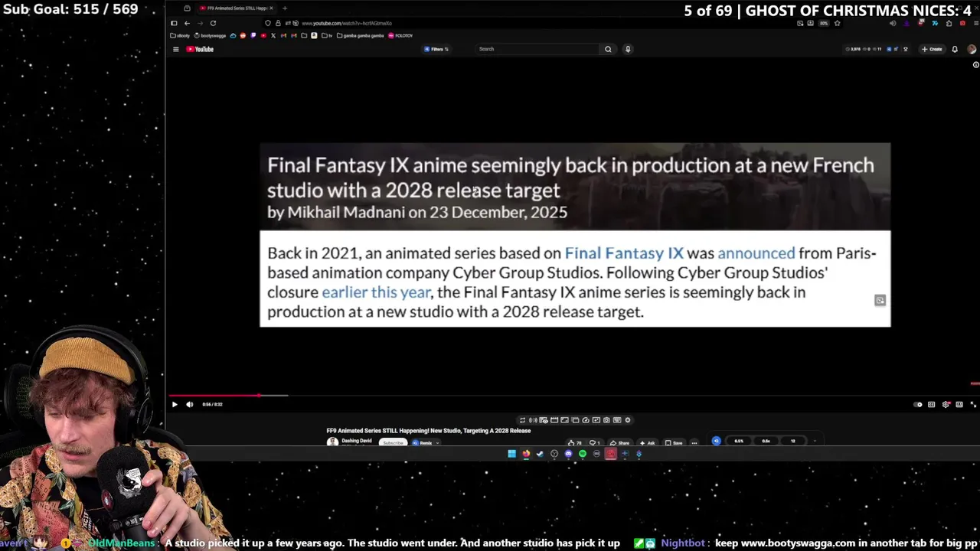Open the YouTube hamburger guide menu

point(175,49)
